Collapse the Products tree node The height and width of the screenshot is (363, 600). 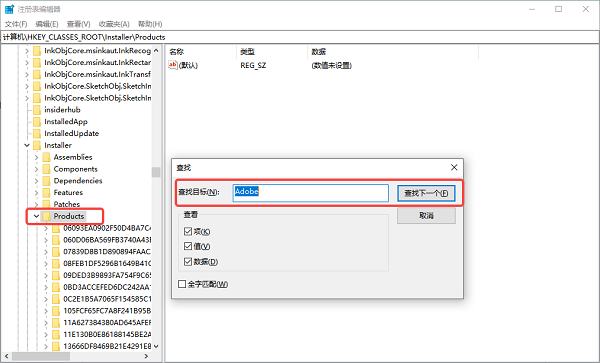[x=36, y=216]
